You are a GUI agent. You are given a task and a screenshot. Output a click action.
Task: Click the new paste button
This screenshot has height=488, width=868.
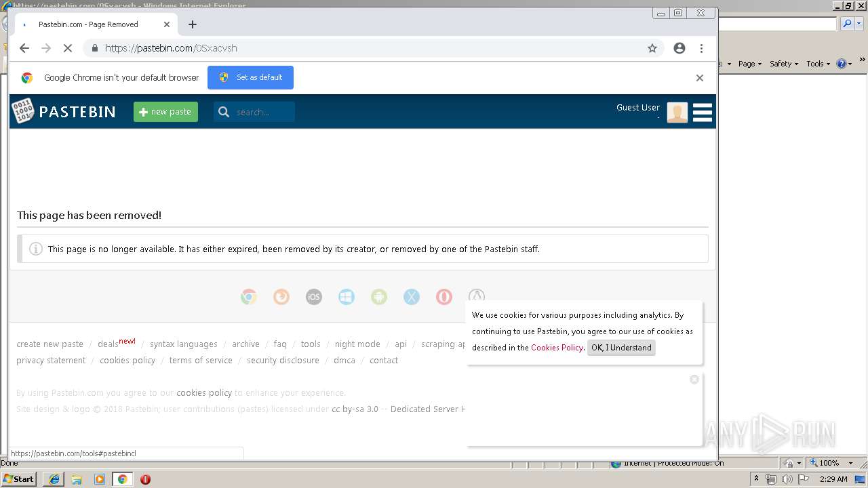[x=165, y=112]
